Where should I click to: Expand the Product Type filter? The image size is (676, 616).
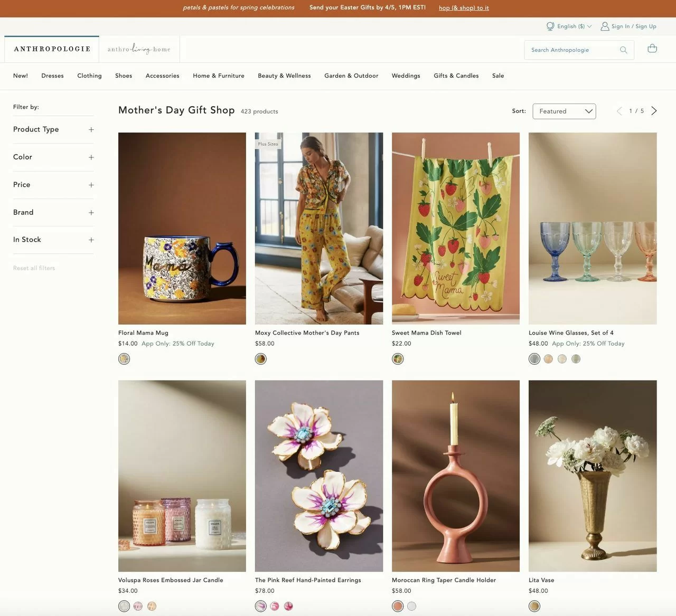[x=53, y=129]
